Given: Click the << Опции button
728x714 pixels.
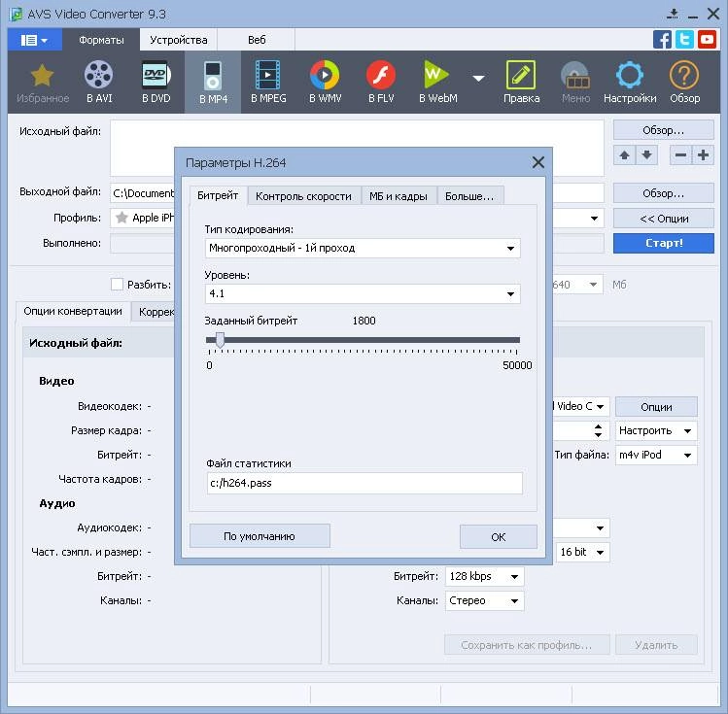Looking at the screenshot, I should click(x=664, y=218).
